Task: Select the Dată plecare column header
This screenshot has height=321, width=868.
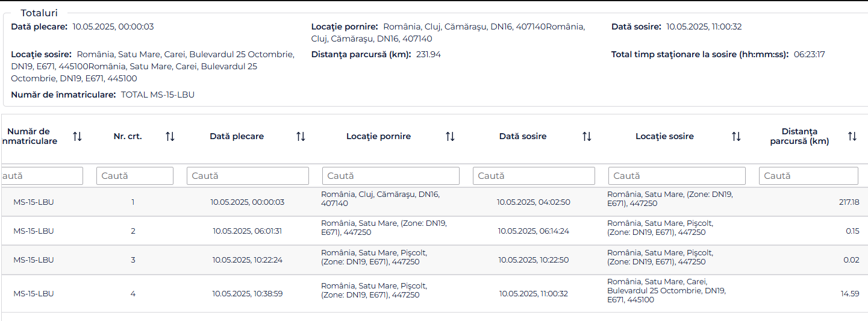Action: [237, 137]
